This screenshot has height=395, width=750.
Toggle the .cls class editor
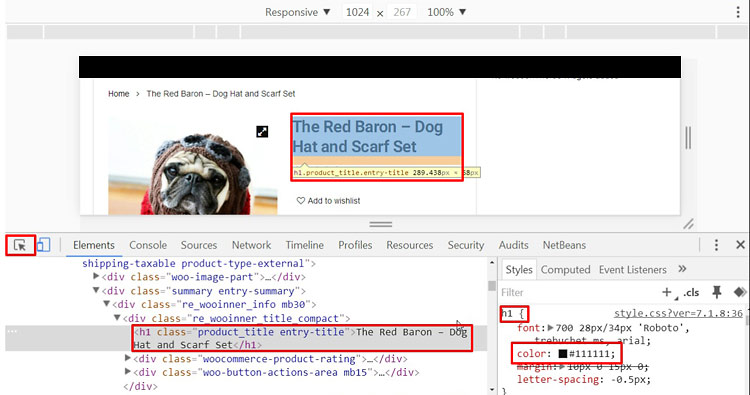[691, 292]
